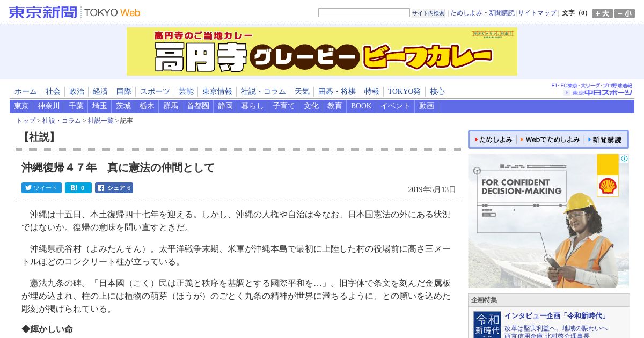
Task: Click 社説・コラム in the breadcrumb
Action: [62, 121]
